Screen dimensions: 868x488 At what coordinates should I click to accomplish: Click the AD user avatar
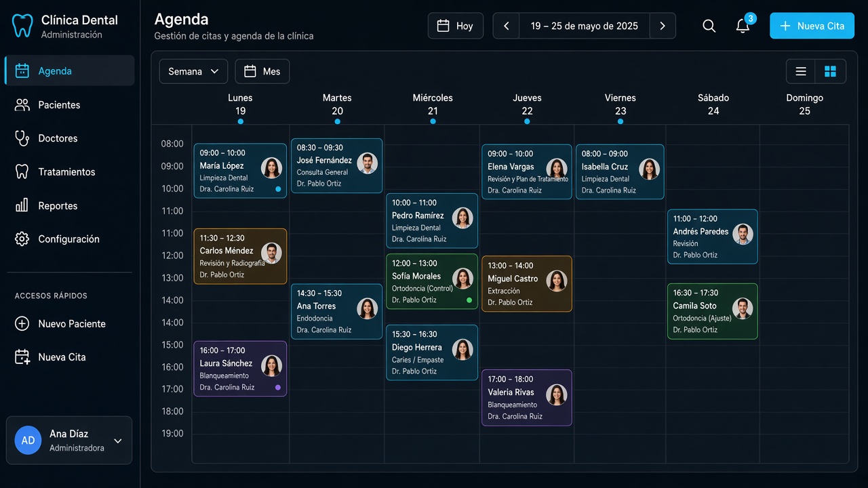[28, 440]
